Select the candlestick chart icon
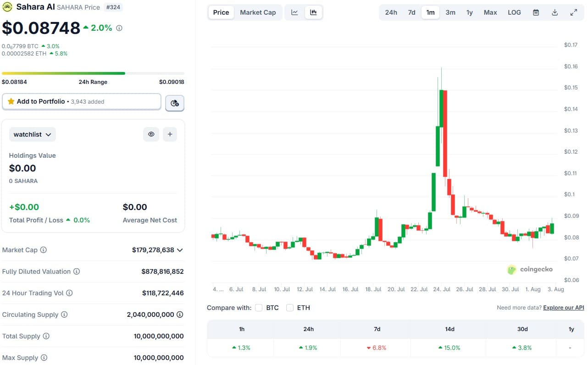 314,12
